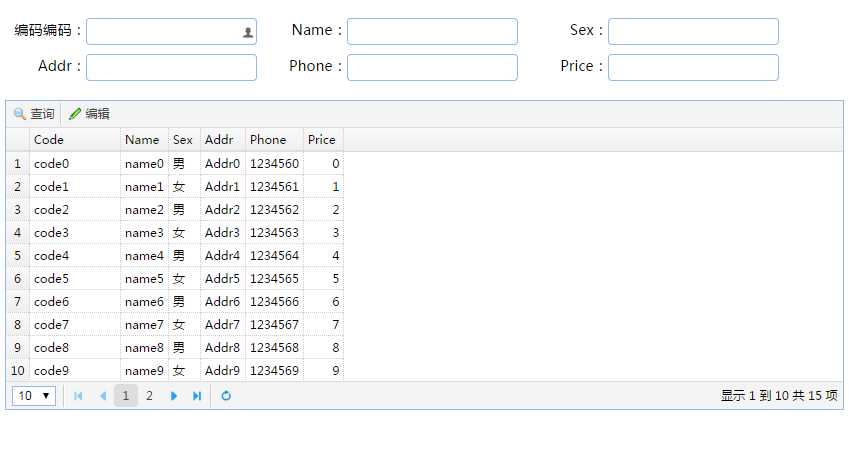Click the Phone input field
The image size is (849, 451).
tap(432, 67)
